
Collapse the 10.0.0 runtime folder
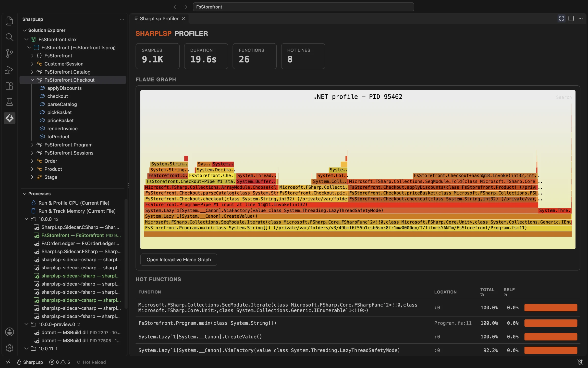click(26, 219)
